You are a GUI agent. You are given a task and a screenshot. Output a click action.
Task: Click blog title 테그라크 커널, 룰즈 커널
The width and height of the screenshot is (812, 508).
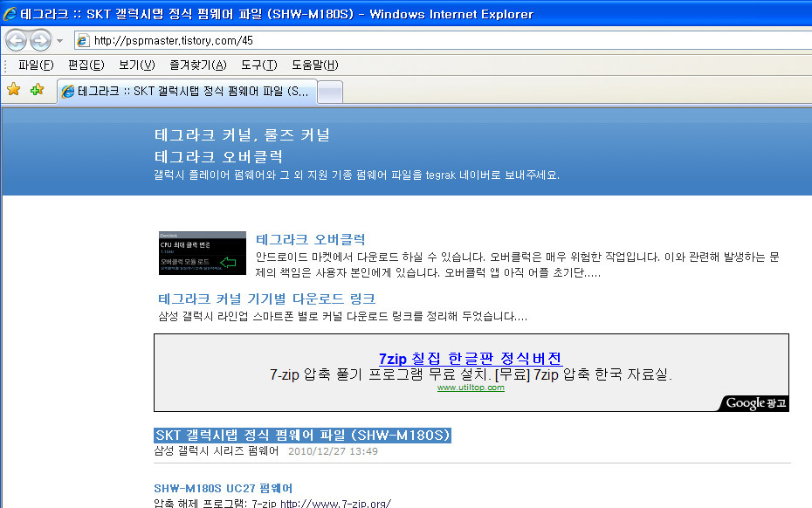242,135
